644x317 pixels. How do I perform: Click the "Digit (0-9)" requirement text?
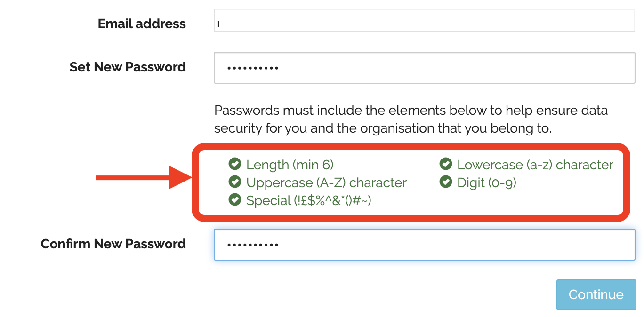click(487, 182)
